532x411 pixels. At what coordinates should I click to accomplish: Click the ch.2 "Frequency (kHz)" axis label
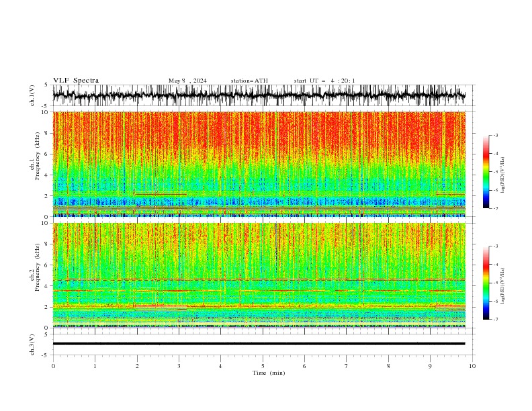coord(37,267)
